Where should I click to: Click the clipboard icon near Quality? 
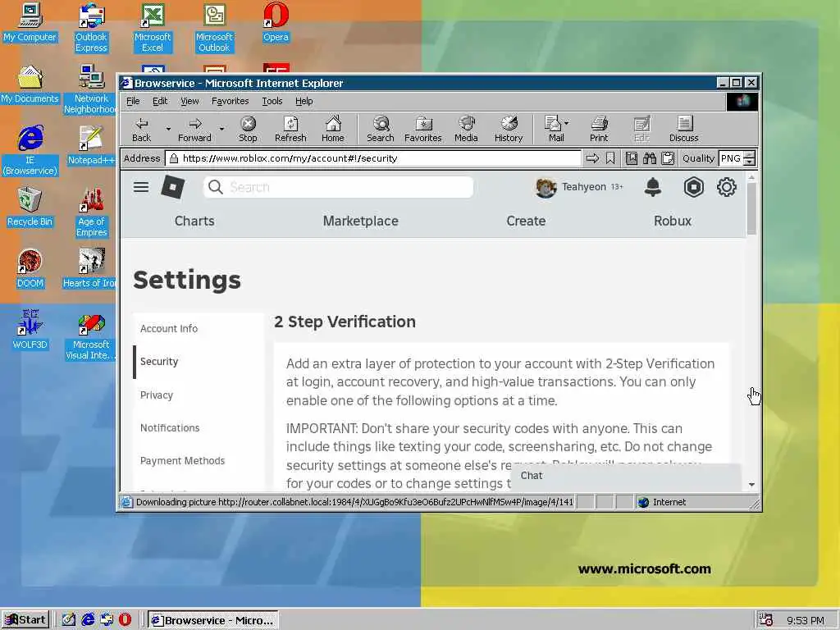pyautogui.click(x=668, y=158)
